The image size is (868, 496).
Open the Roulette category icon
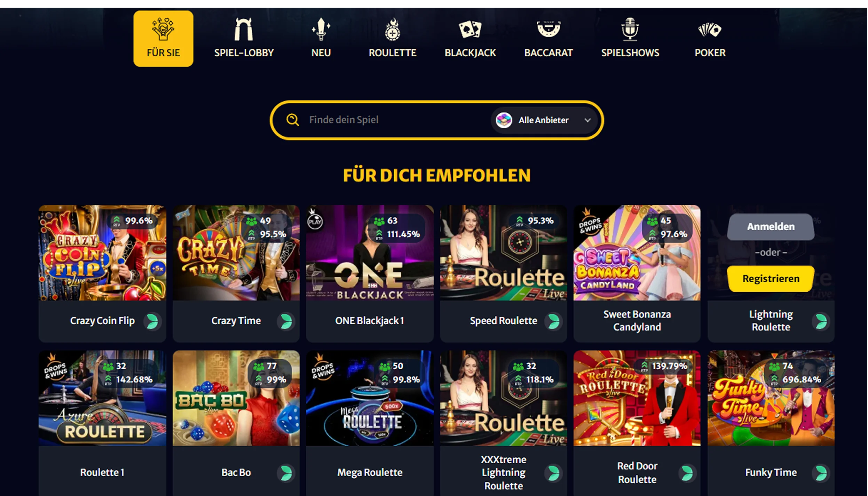392,29
